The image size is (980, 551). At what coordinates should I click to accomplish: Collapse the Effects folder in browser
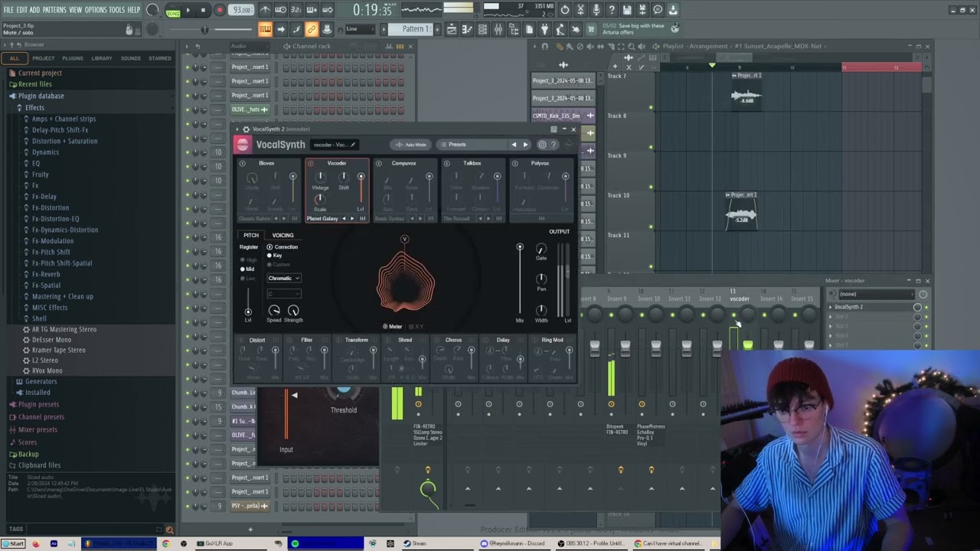coord(34,108)
